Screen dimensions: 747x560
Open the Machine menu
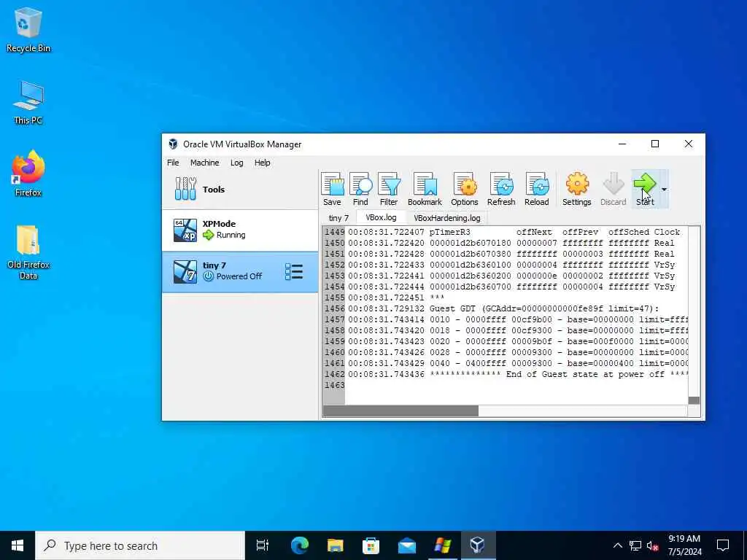(205, 163)
